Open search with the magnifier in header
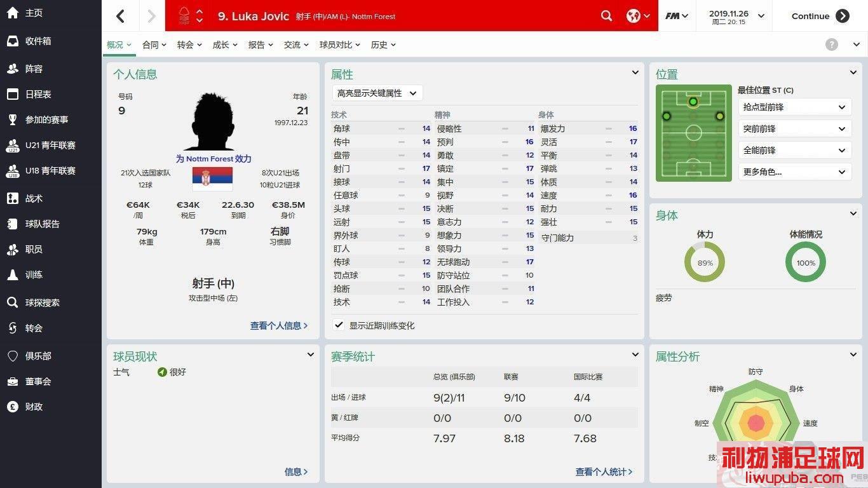The image size is (868, 488). [x=606, y=16]
